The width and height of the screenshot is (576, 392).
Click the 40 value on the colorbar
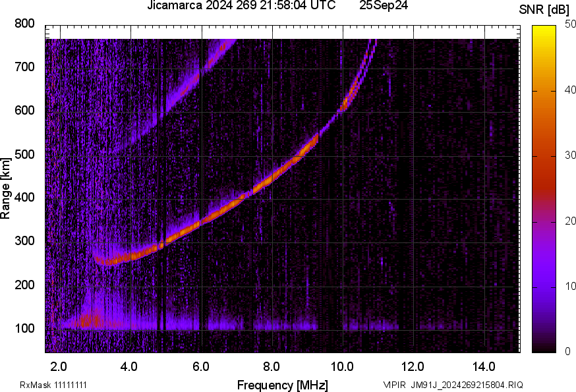(570, 90)
